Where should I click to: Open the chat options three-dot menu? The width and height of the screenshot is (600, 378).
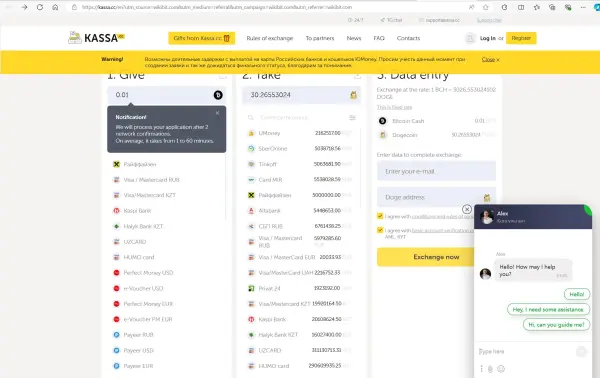coord(481,369)
